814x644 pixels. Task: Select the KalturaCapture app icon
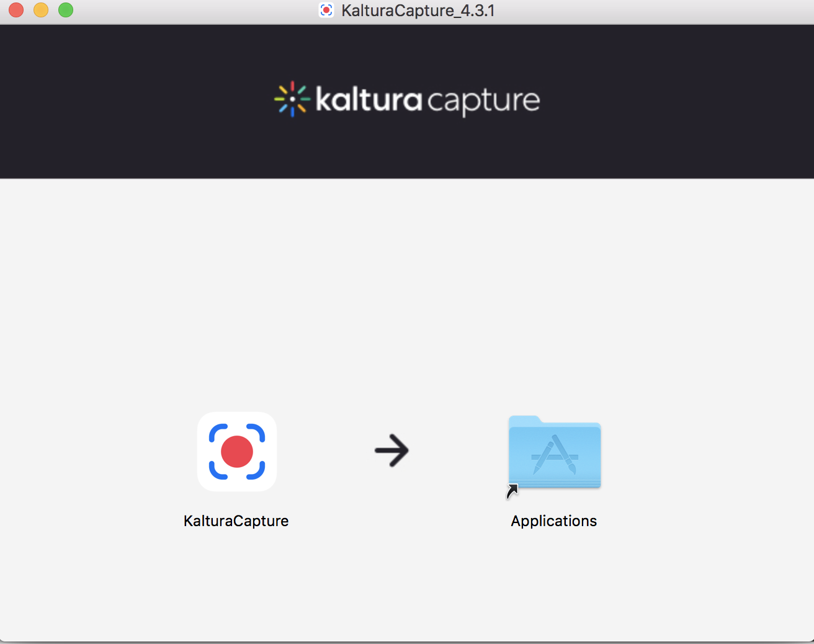click(x=237, y=452)
